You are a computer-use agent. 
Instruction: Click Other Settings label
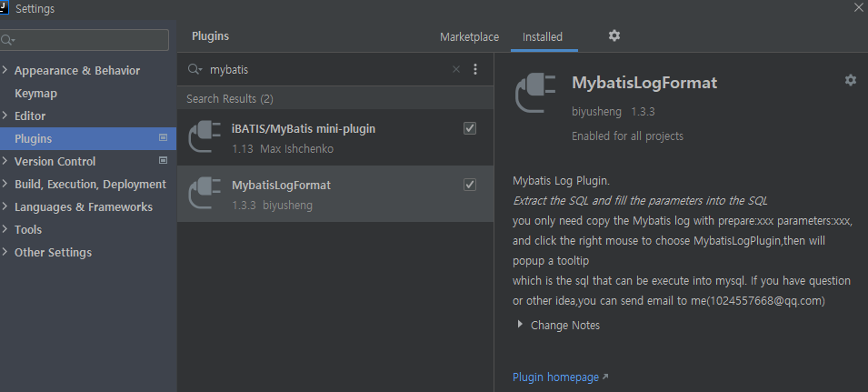[x=53, y=252]
